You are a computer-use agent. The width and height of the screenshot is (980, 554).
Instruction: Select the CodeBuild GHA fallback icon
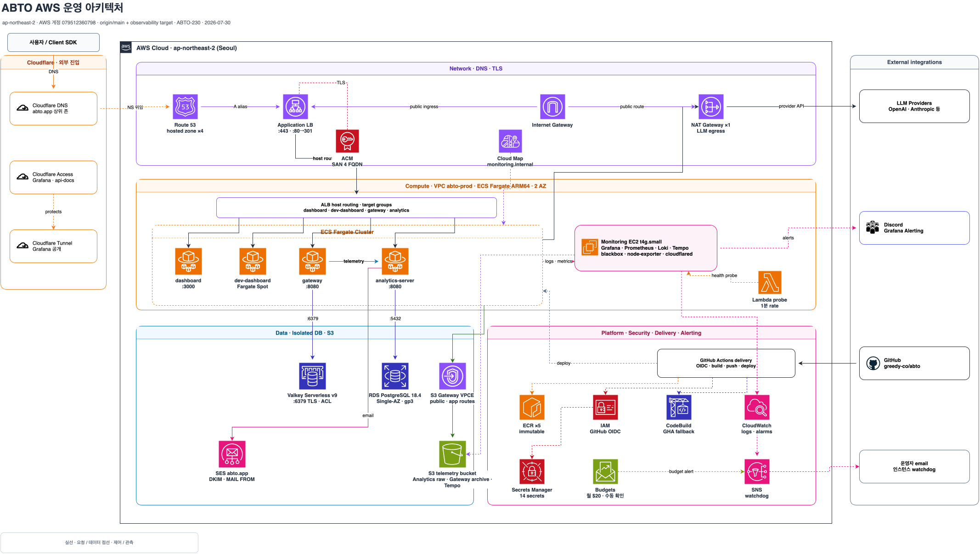(x=679, y=408)
